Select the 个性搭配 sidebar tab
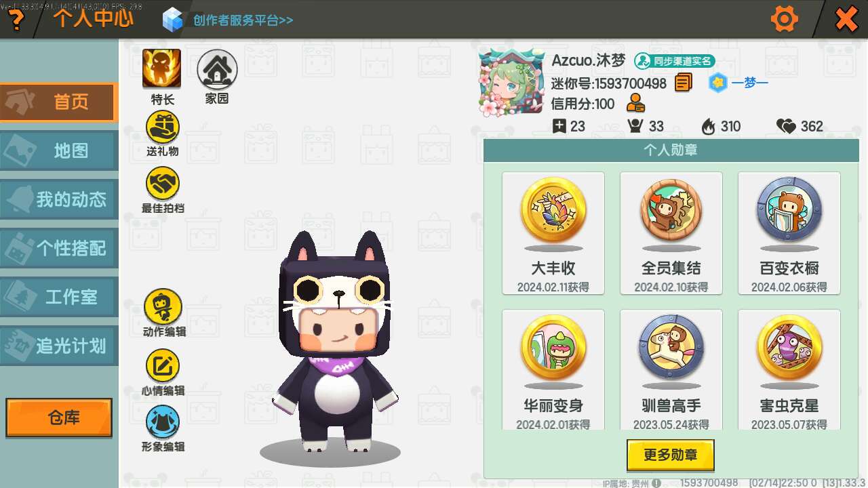This screenshot has width=868, height=488. coord(59,248)
